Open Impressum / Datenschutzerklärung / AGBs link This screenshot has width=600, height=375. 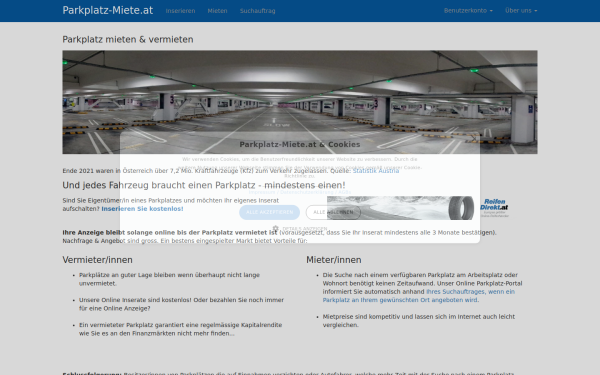pos(300,192)
